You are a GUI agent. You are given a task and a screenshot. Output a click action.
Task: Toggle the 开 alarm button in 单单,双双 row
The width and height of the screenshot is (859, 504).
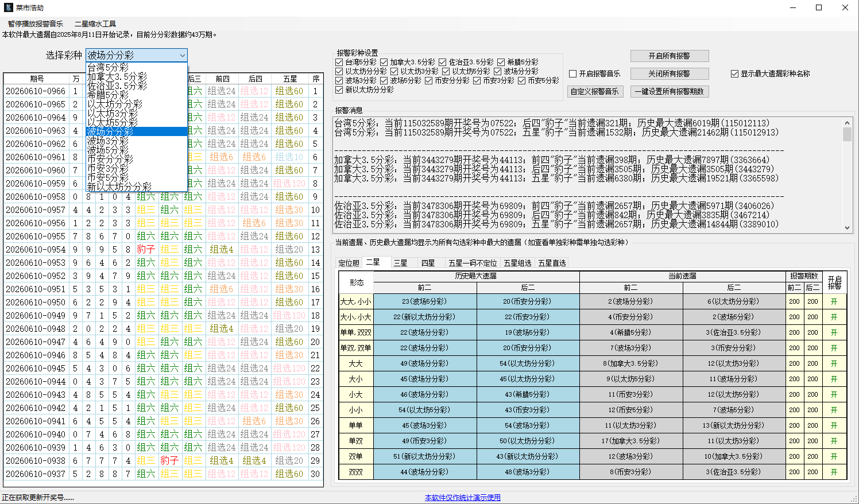834,332
